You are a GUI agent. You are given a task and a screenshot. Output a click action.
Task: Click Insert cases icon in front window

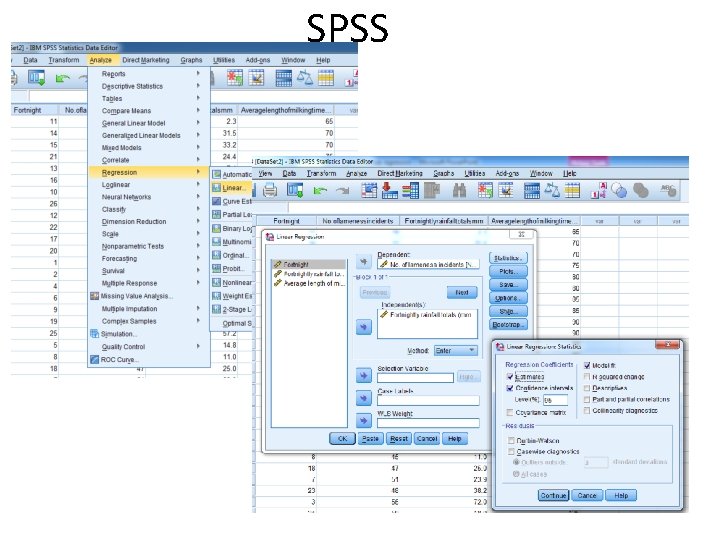coord(485,190)
